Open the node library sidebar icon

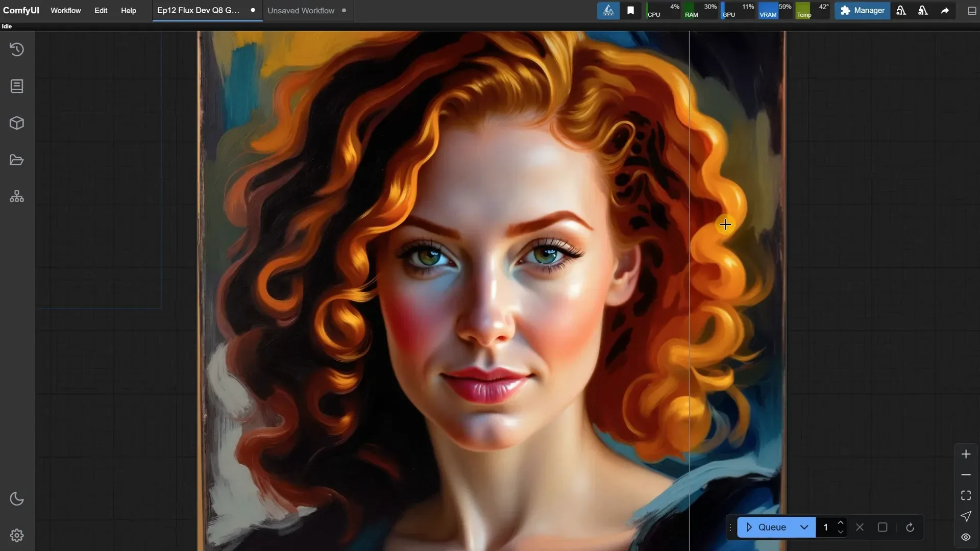click(x=17, y=86)
